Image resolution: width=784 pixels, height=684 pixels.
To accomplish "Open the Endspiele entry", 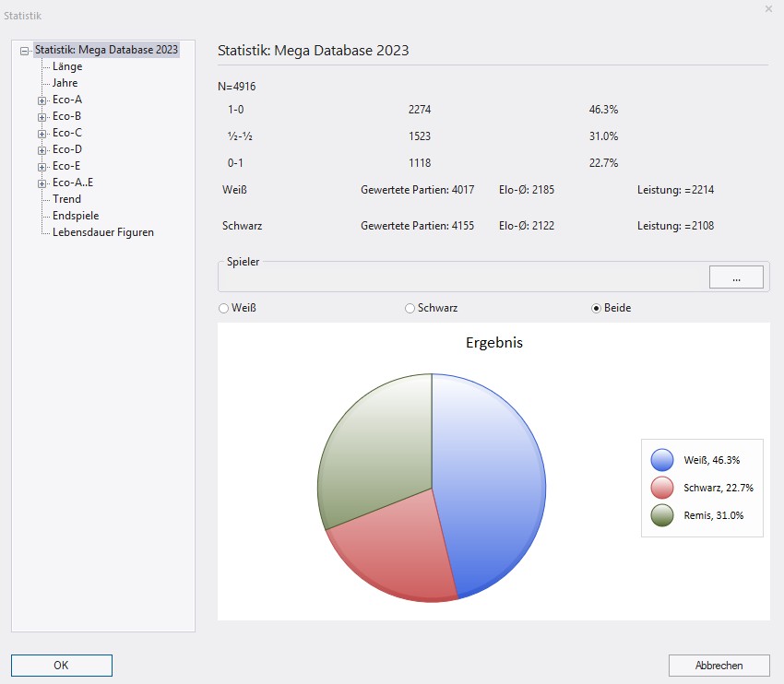I will click(76, 216).
